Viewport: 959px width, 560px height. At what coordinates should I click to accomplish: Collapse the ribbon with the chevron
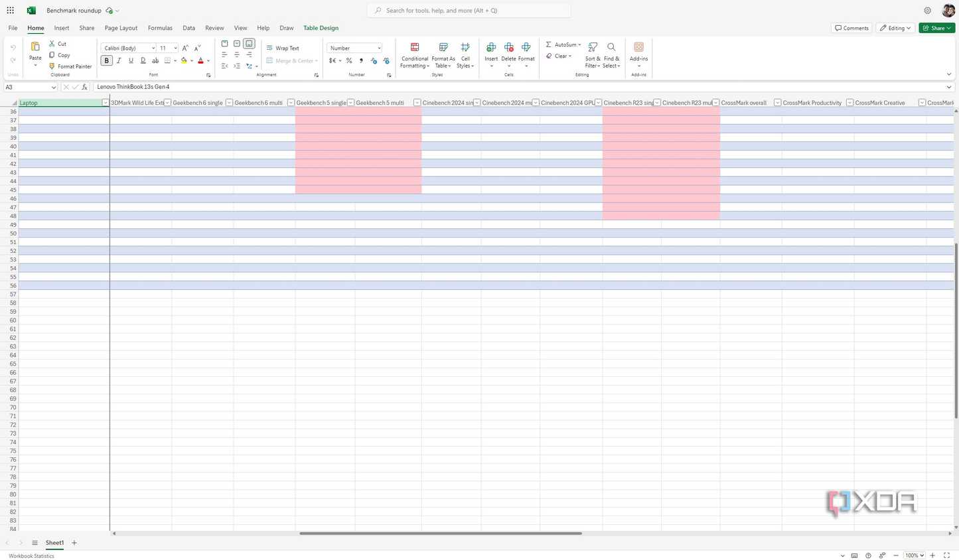[949, 74]
